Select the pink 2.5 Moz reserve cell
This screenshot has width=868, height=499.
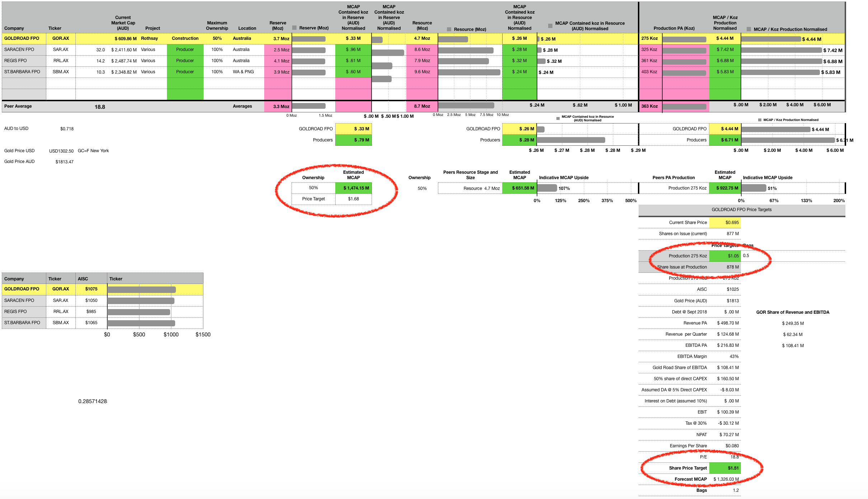(278, 50)
